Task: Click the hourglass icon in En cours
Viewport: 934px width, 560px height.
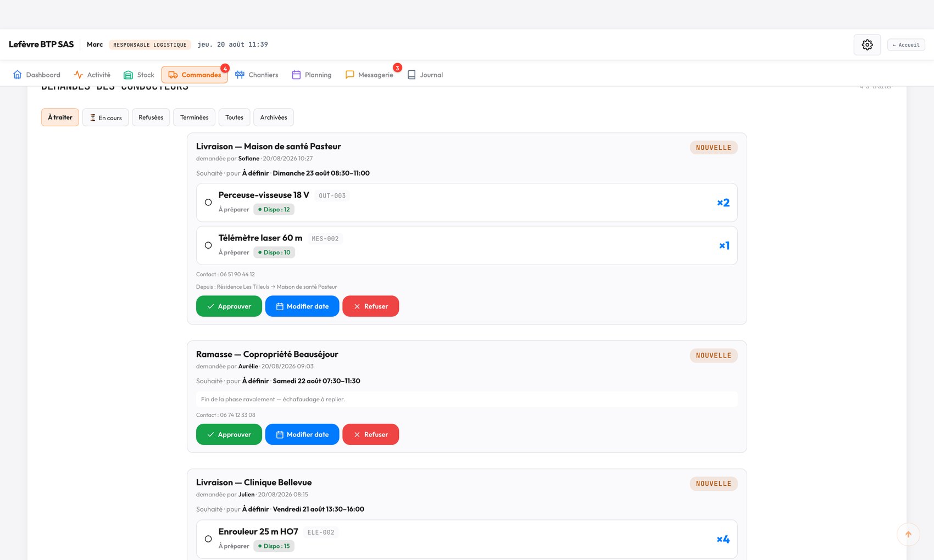Action: coord(93,117)
